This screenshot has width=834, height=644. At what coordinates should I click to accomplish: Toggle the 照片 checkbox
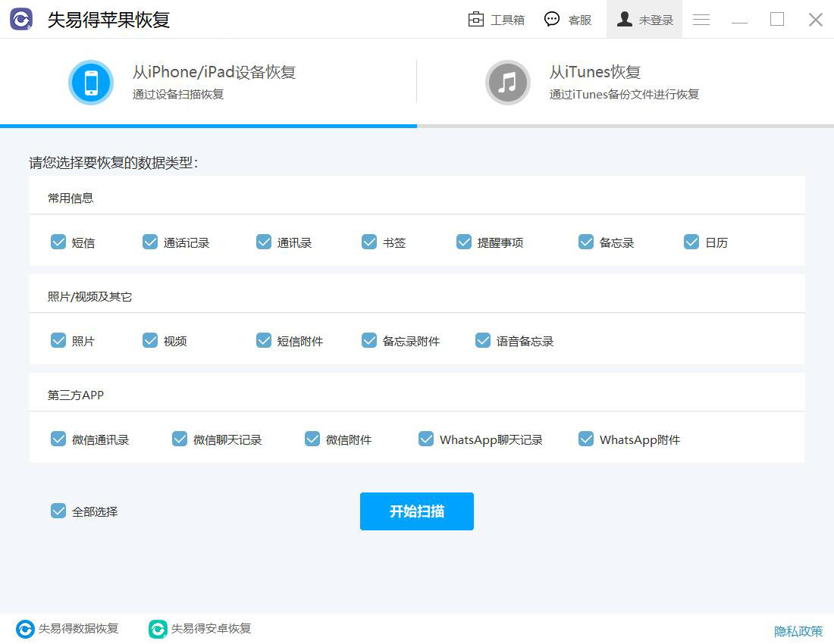coord(58,340)
